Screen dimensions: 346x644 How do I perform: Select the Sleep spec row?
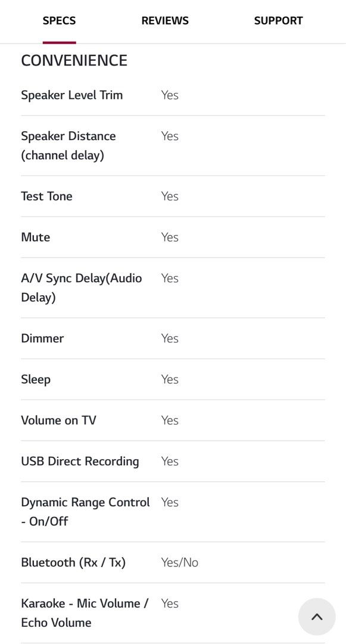(x=173, y=379)
